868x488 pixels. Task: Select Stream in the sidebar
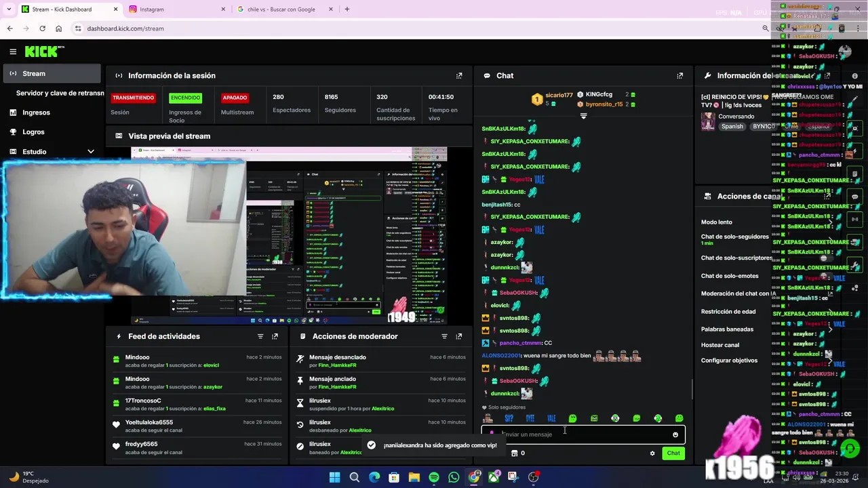coord(52,73)
